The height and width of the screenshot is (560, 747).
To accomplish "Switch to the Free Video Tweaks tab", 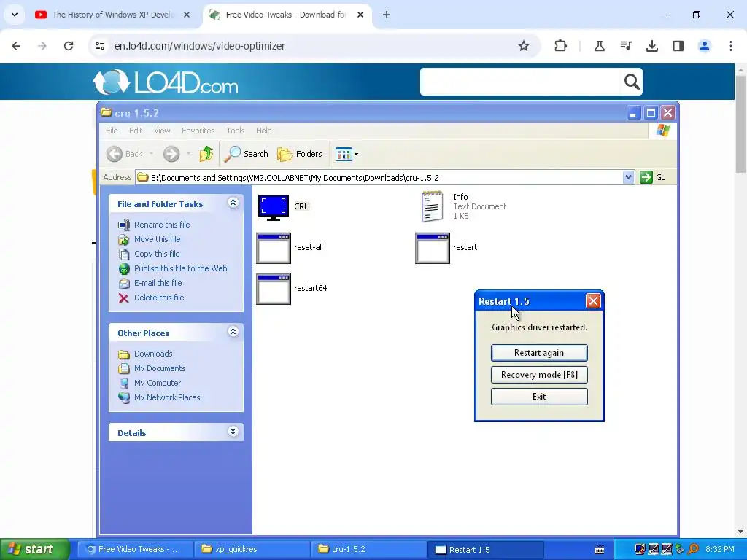I will pos(287,15).
